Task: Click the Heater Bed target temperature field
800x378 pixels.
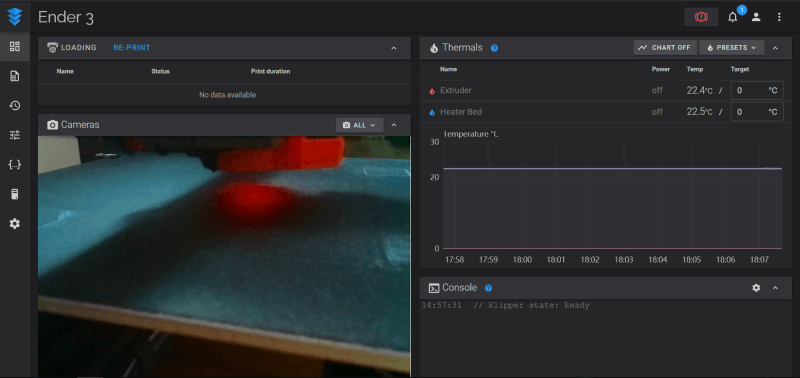Action: [x=757, y=112]
